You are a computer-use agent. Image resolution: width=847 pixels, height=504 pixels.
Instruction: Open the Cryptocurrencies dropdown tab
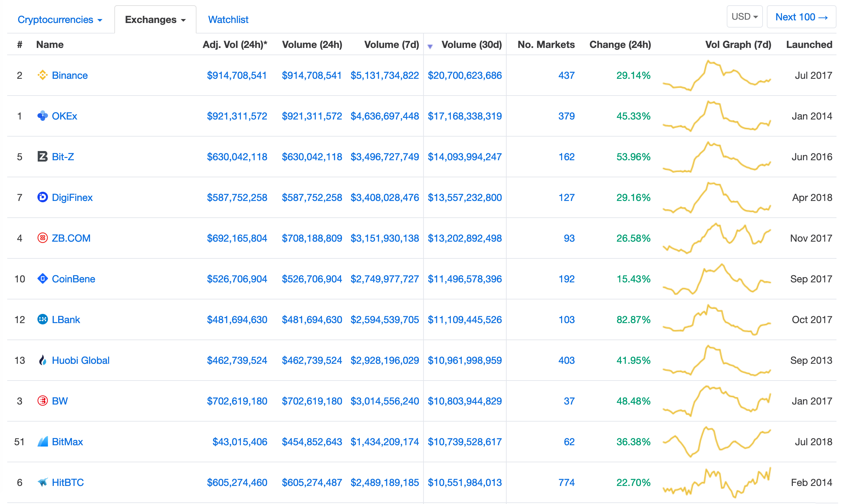[60, 20]
